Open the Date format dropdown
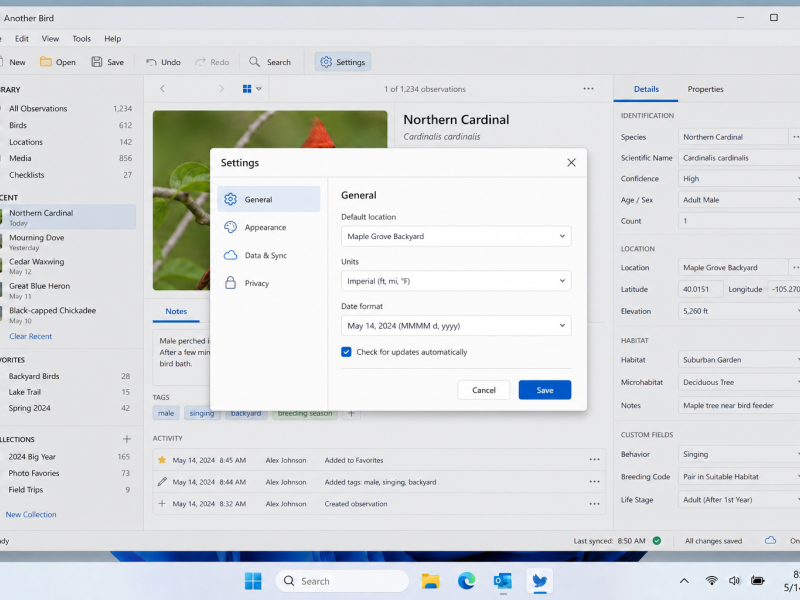 point(456,326)
